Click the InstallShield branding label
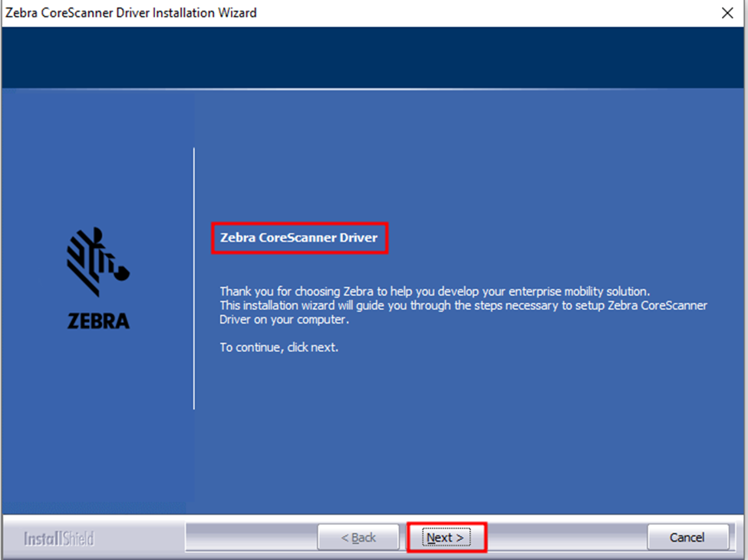Viewport: 748px width, 560px height. point(58,539)
